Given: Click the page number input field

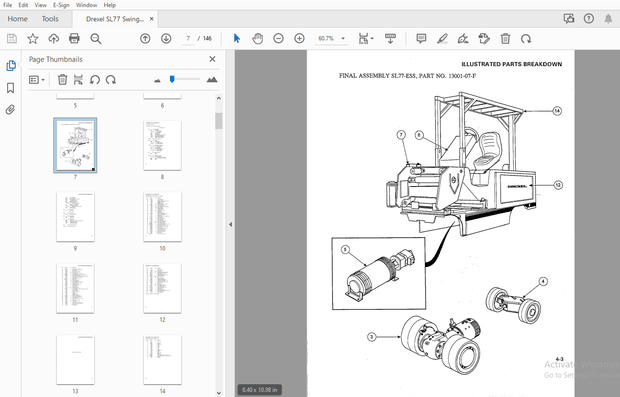Looking at the screenshot, I should 188,38.
